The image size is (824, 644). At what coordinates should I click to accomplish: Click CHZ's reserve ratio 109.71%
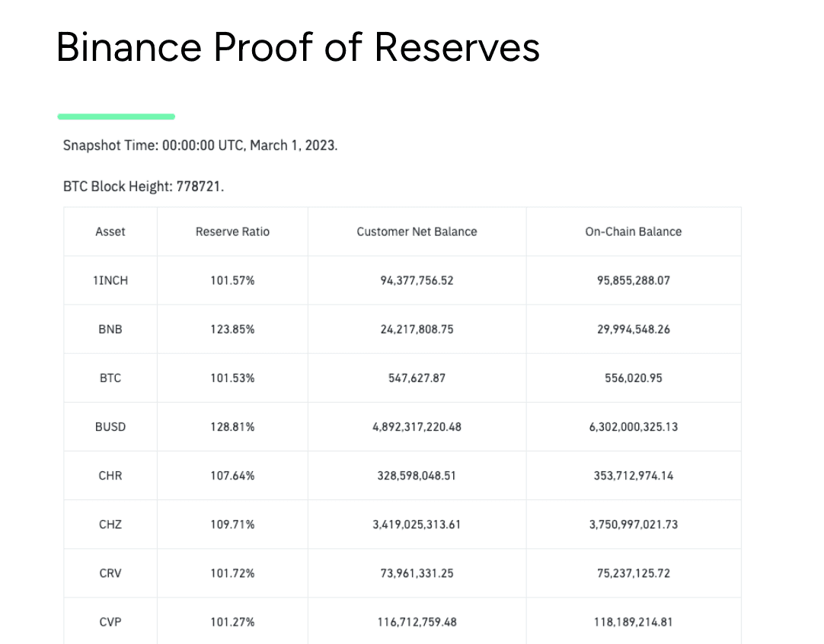pos(232,524)
